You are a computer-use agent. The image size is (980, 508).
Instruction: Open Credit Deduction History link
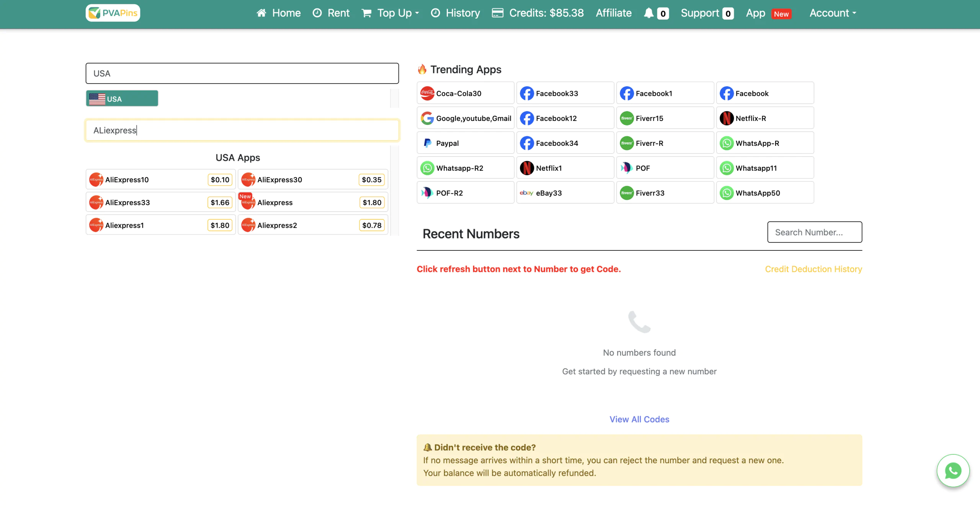tap(813, 269)
